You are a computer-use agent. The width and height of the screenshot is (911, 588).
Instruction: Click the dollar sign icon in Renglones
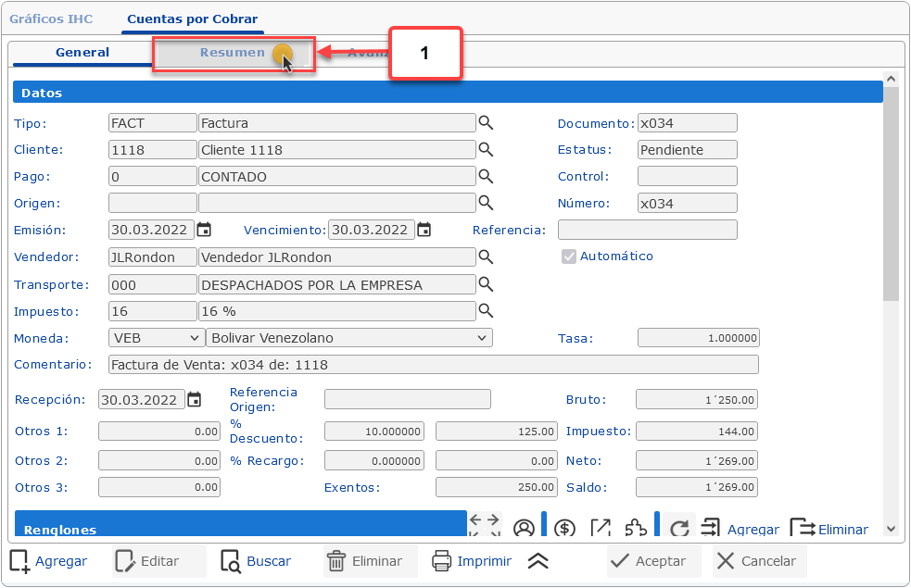click(564, 529)
